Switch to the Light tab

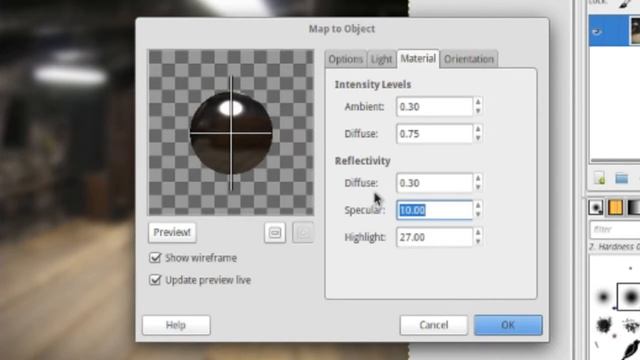tap(381, 59)
